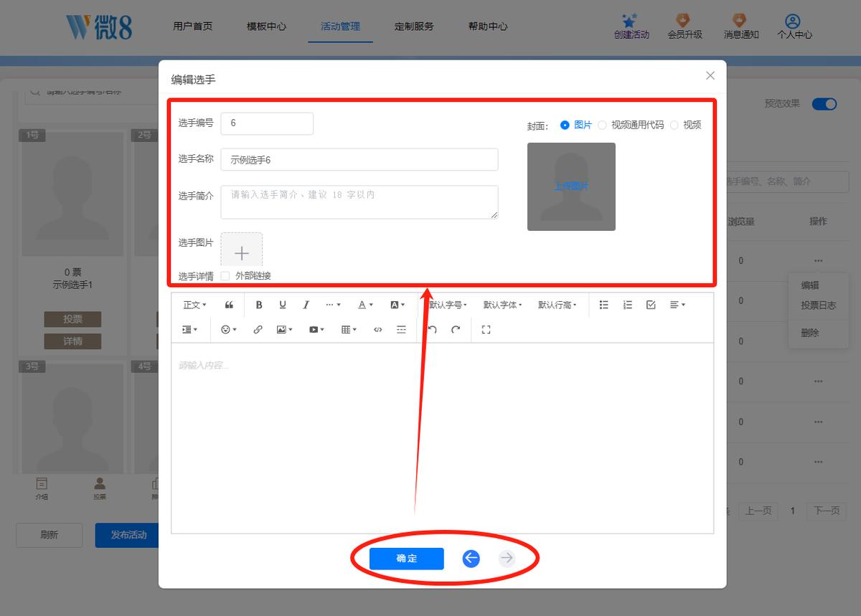Apply italic formatting in the editor
This screenshot has height=616, width=861.
(x=306, y=305)
